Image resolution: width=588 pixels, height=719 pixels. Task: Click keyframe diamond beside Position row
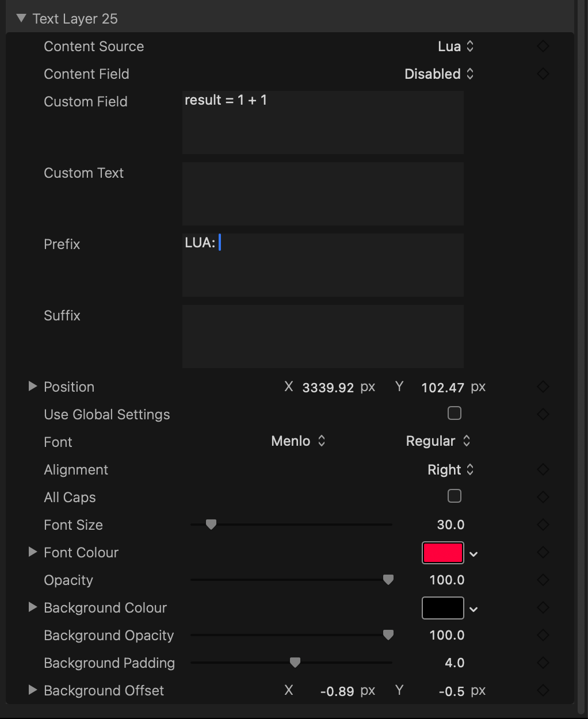pos(543,387)
